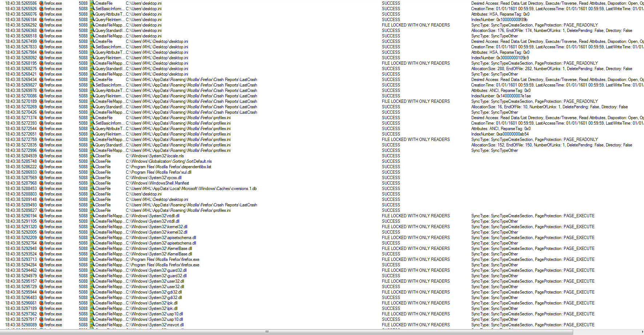Select path C:\Program Files\Mozilla Firefox\dependentlibs.list
Screen dimensions: 644x335
(x=168, y=167)
